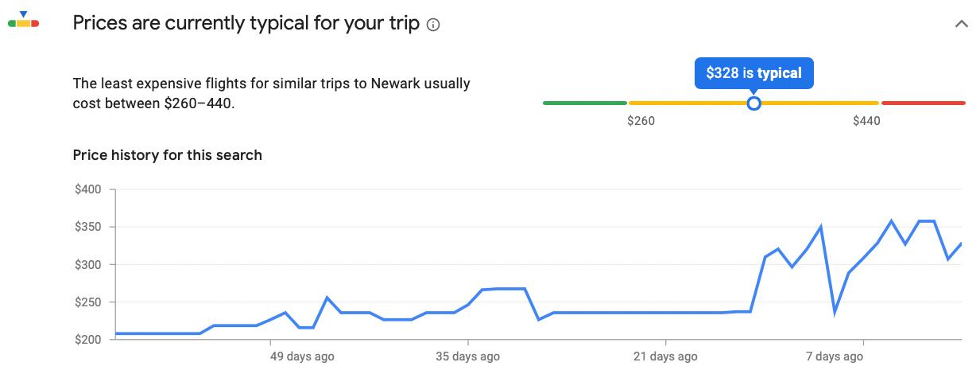Click the $200 y-axis label
The width and height of the screenshot is (980, 370).
click(87, 340)
